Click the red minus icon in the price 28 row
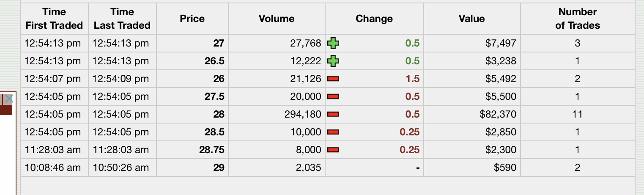This screenshot has height=195, width=644. [x=334, y=114]
